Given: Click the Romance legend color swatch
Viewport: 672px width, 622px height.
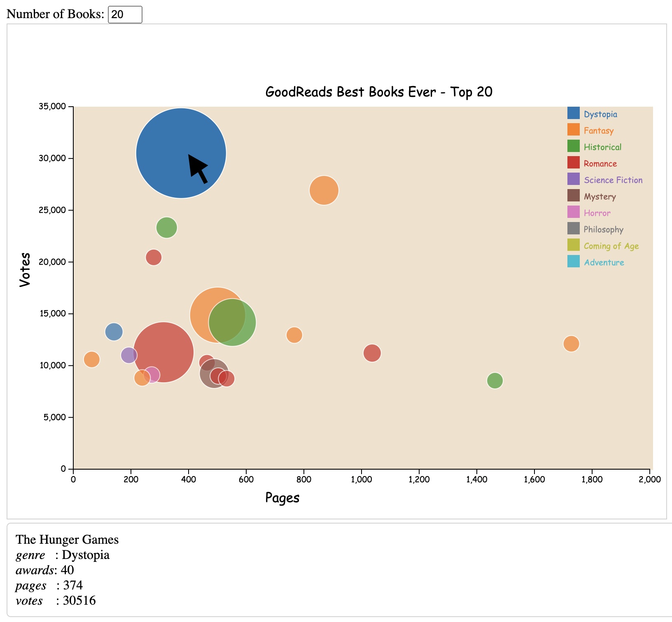Looking at the screenshot, I should click(x=574, y=163).
